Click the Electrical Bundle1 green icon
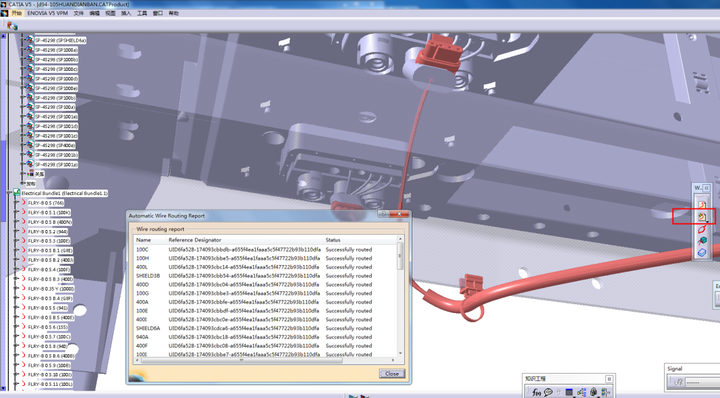The height and width of the screenshot is (398, 720). click(x=17, y=192)
